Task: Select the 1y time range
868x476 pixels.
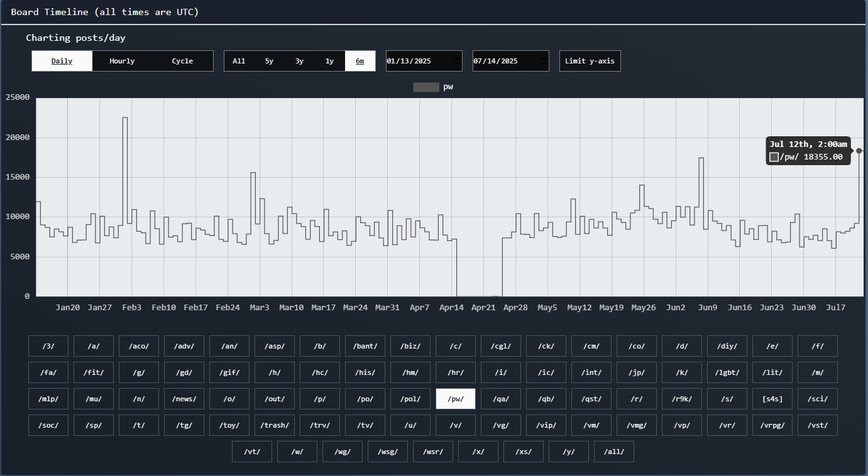Action: click(329, 61)
